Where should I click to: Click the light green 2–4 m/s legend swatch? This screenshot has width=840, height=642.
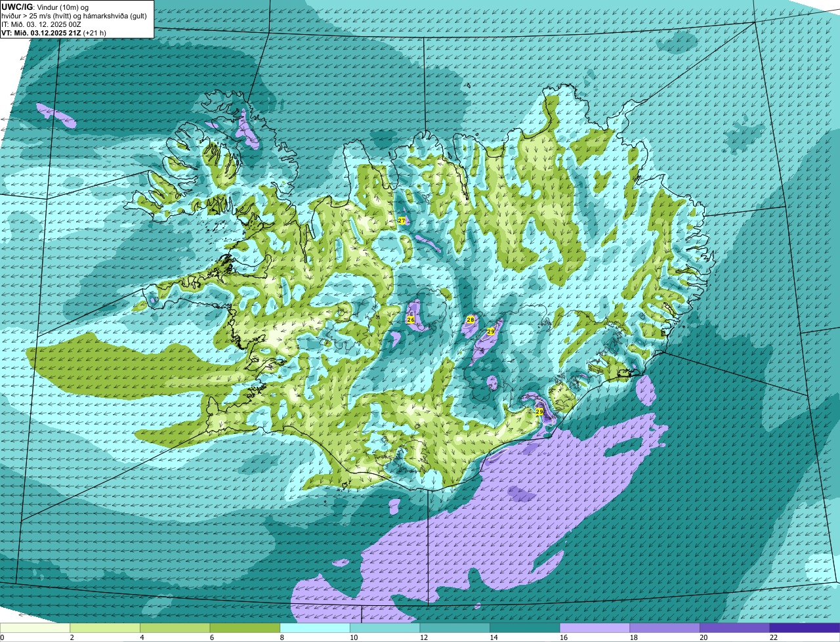105,628
